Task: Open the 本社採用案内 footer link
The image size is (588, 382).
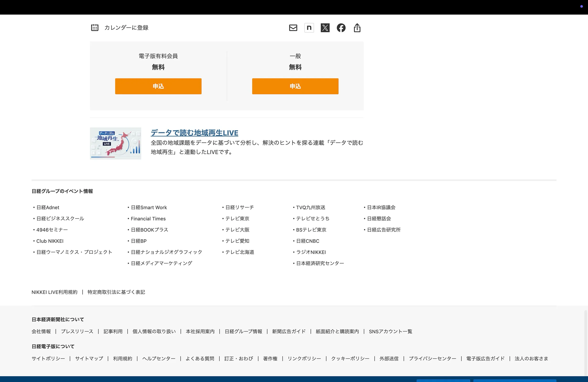Action: (x=200, y=332)
